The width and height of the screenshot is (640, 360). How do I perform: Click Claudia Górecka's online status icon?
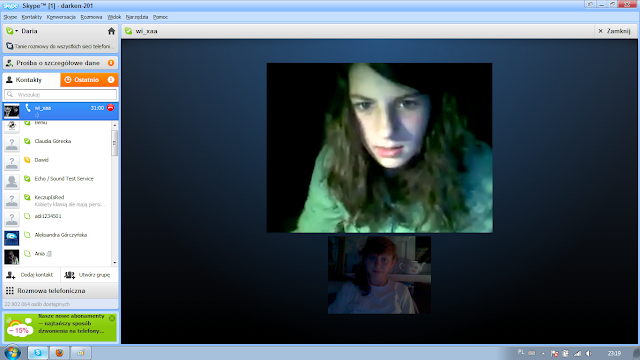[x=27, y=141]
